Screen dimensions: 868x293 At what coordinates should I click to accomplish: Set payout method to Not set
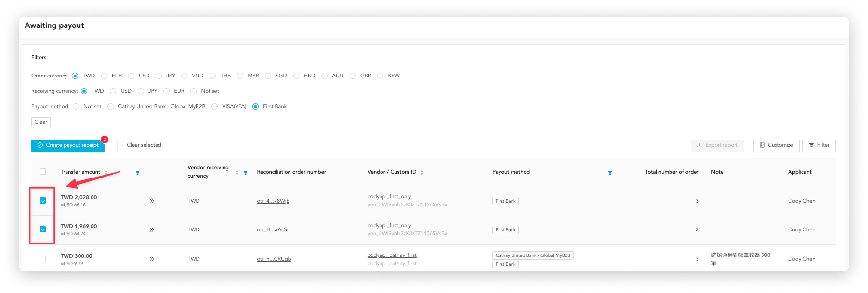76,107
